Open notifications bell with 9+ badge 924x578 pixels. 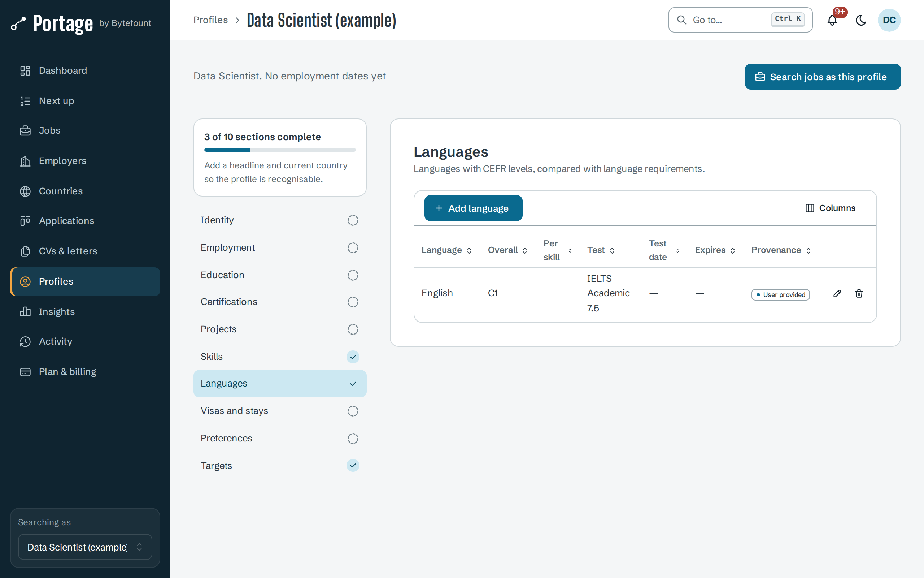point(832,20)
